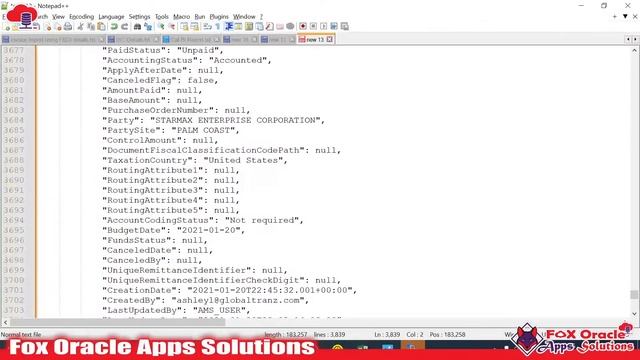640x360 pixels.
Task: Redo the edit with the Redo arrow
Action: 124,27
